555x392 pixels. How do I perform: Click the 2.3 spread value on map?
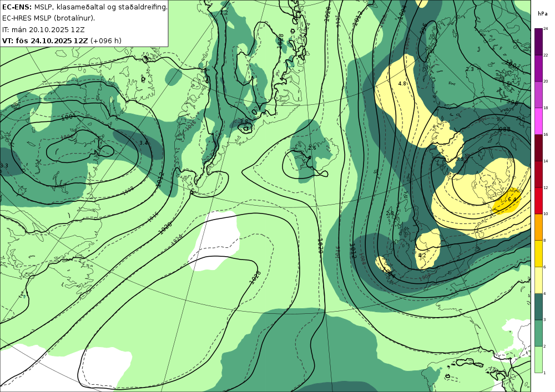pyautogui.click(x=470, y=69)
